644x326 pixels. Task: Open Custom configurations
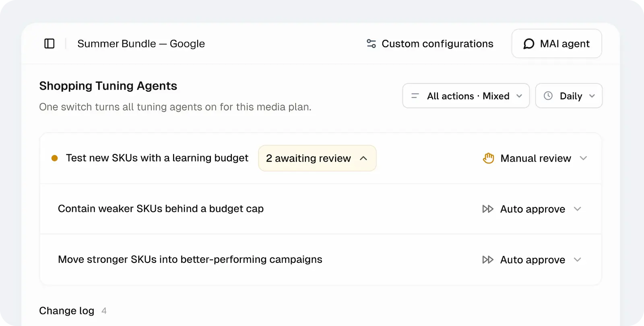[430, 43]
